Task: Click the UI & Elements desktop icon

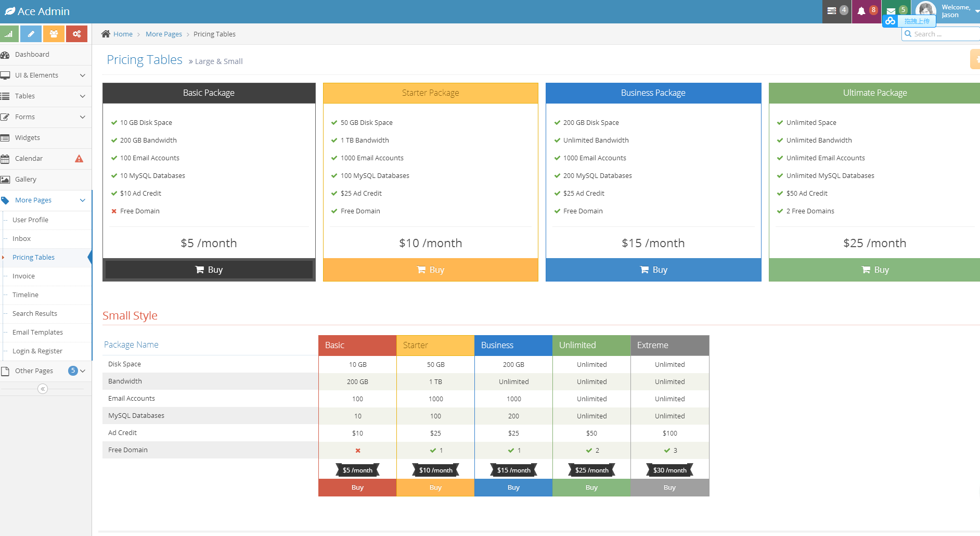Action: click(x=5, y=75)
